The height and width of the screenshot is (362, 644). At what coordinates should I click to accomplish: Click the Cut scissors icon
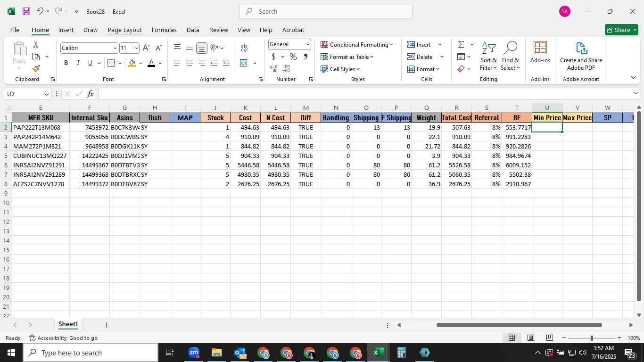[x=36, y=45]
